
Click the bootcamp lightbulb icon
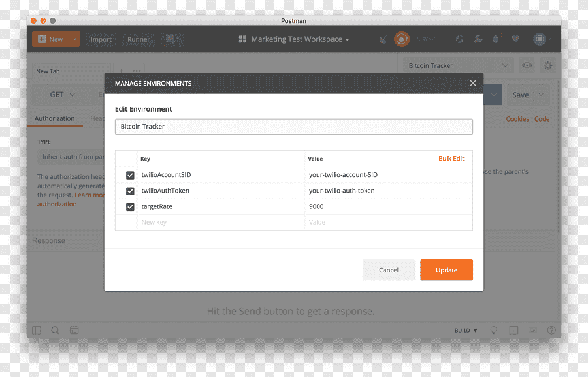pos(493,330)
